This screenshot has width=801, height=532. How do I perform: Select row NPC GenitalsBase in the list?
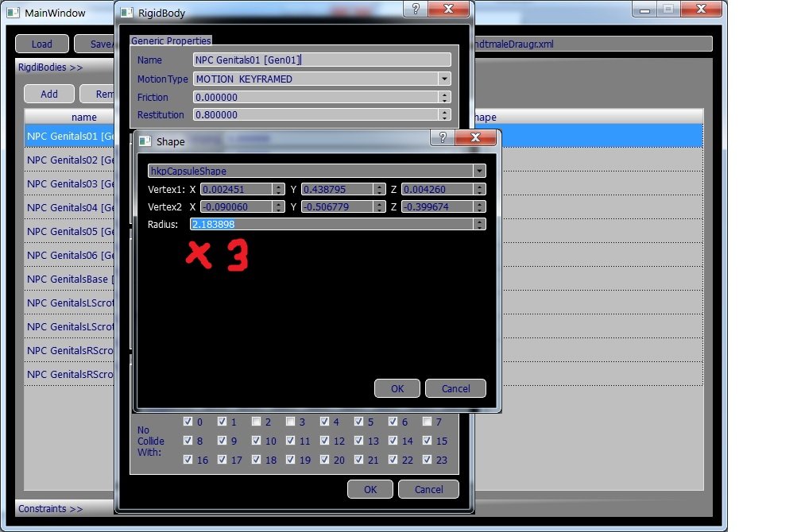click(x=69, y=279)
